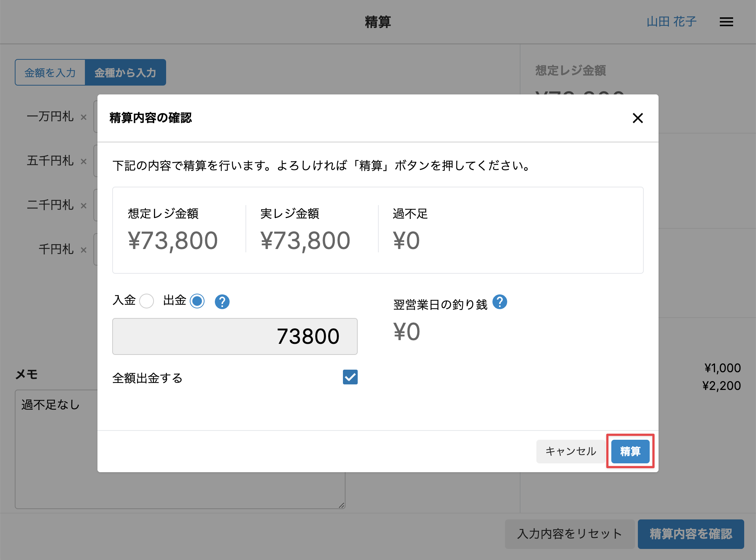The width and height of the screenshot is (756, 560).
Task: Click the メモ text area
Action: tap(55, 450)
